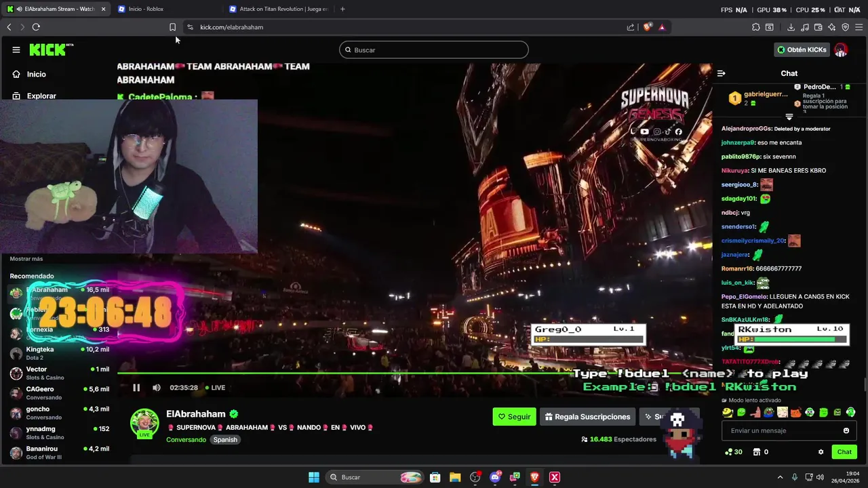This screenshot has height=488, width=868.
Task: Click chat user johnzerpa9
Action: click(738, 143)
